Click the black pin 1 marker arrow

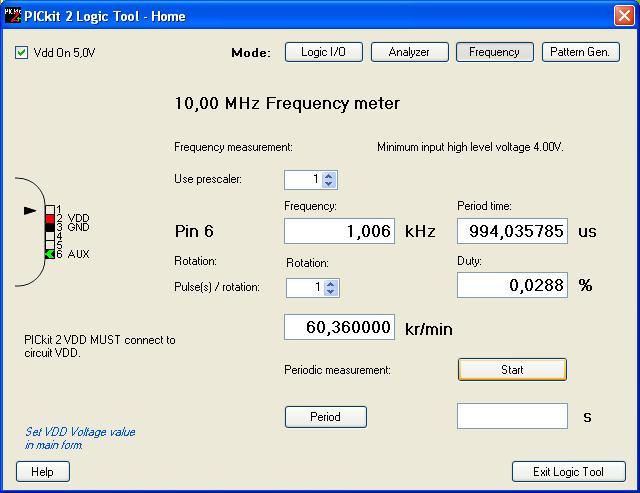30,211
